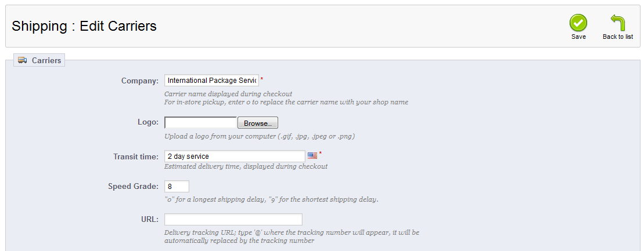Click the Transit time label

[x=136, y=157]
